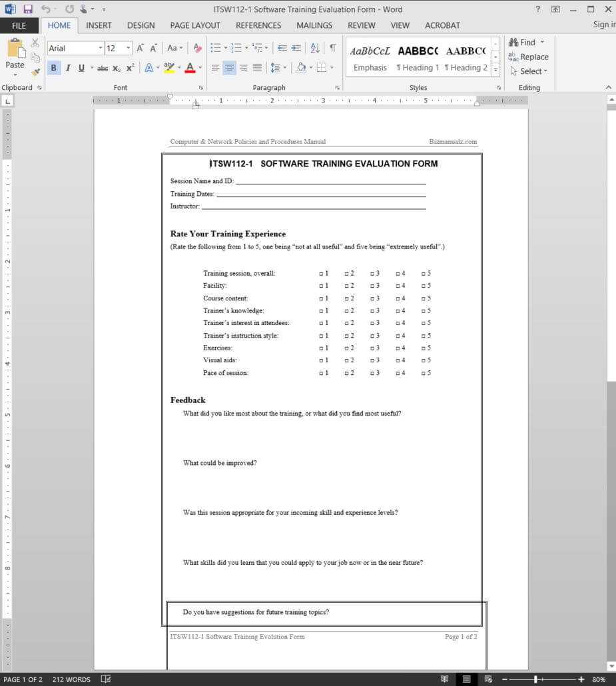Expand the Styles gallery More arrow
Viewport: 616px width, 686px height.
point(495,69)
